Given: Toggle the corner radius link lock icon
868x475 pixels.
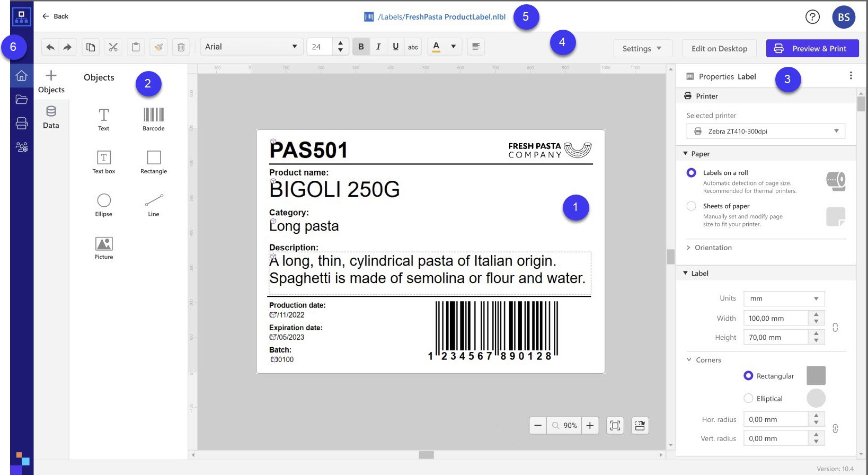Looking at the screenshot, I should 835,428.
